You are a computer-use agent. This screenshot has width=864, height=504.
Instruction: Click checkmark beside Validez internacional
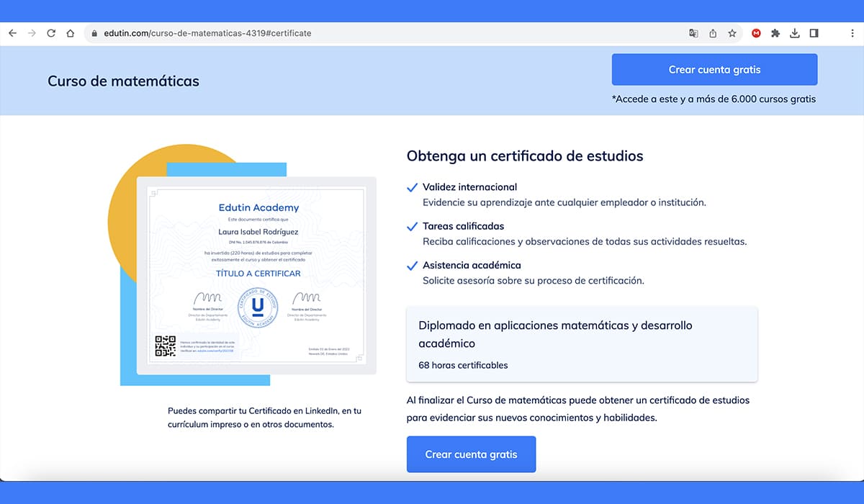pos(413,188)
